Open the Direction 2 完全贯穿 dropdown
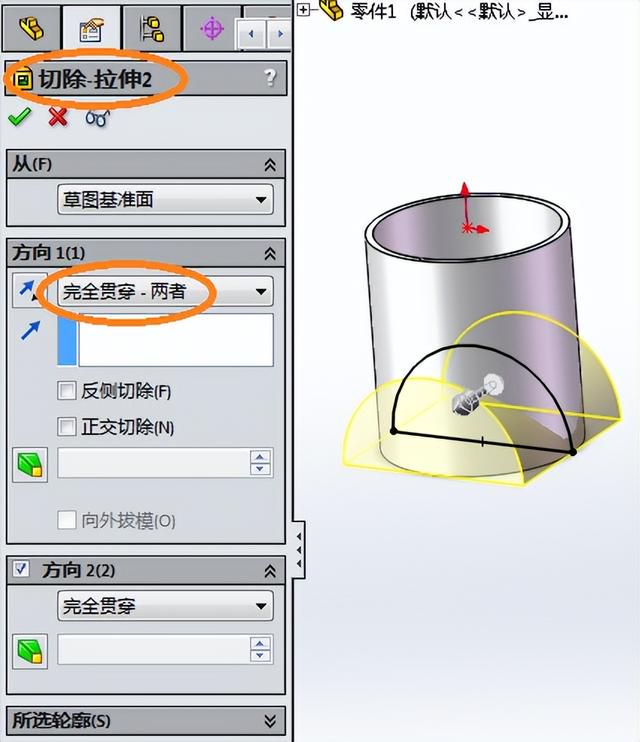640x742 pixels. coord(165,606)
